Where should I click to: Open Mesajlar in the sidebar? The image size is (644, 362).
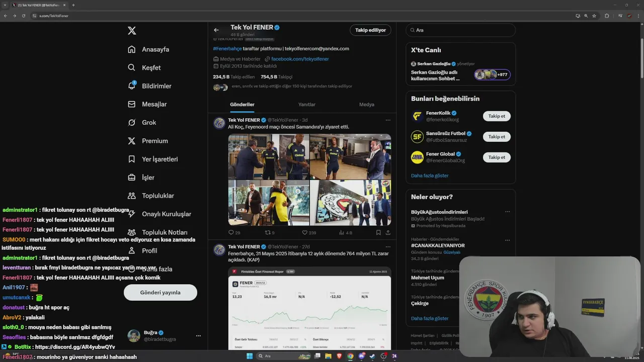click(147, 104)
